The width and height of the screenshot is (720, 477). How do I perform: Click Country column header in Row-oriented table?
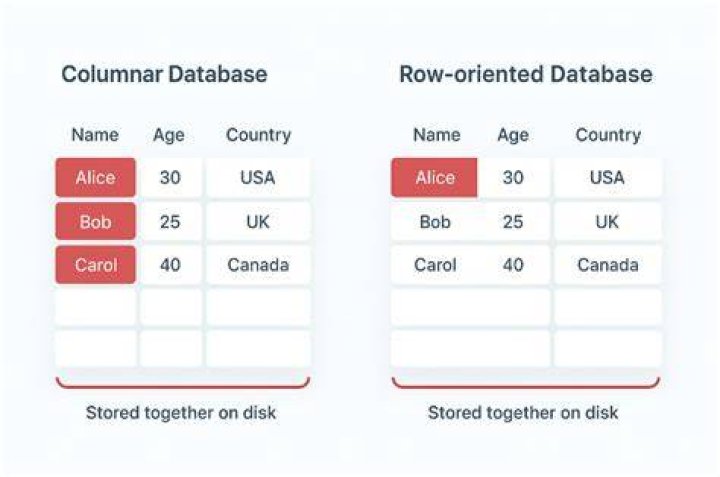click(608, 135)
